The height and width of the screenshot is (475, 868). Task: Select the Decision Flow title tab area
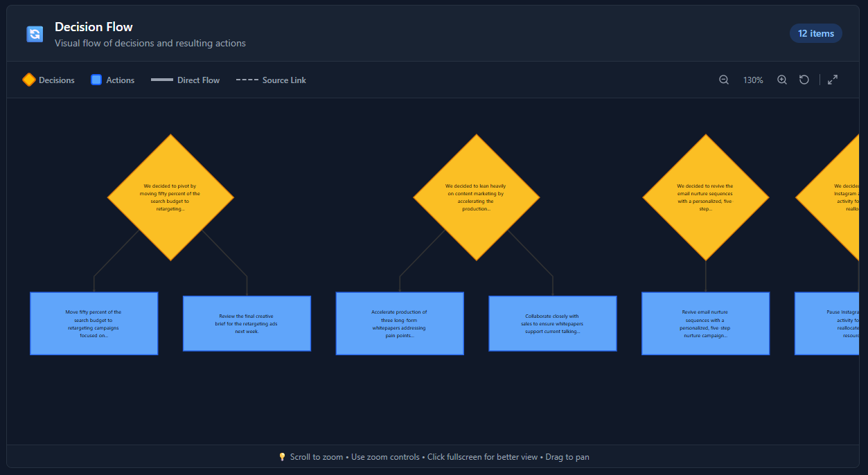[94, 27]
